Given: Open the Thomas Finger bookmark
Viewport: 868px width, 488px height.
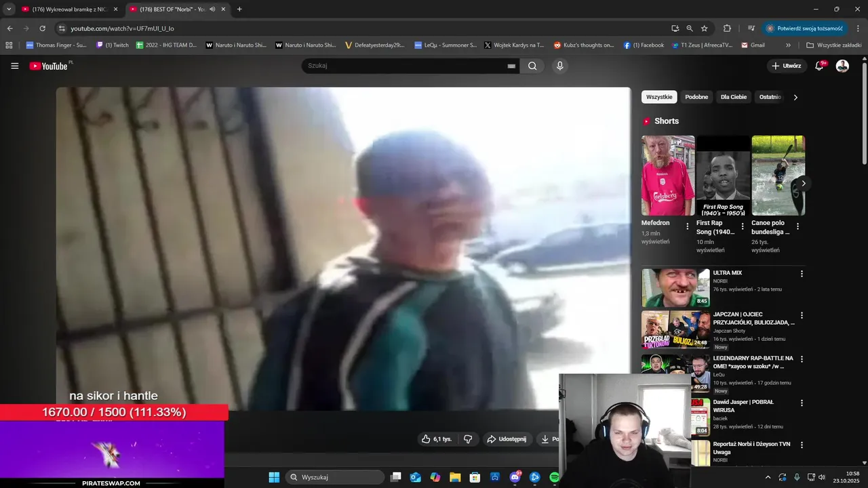Looking at the screenshot, I should pyautogui.click(x=56, y=45).
